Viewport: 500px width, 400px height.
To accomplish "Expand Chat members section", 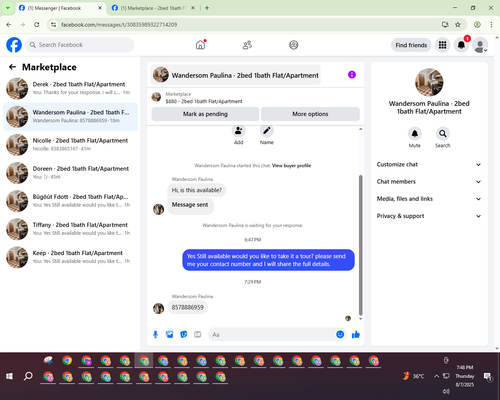I will click(429, 182).
